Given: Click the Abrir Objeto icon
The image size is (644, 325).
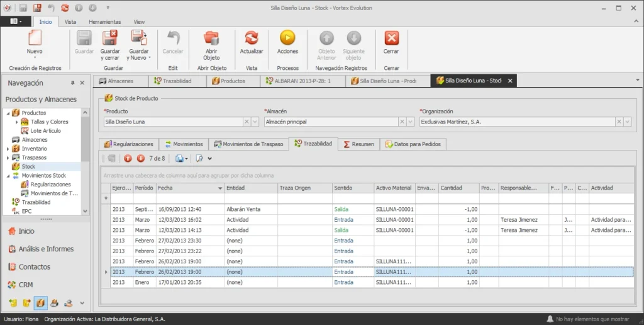Looking at the screenshot, I should pyautogui.click(x=211, y=38).
